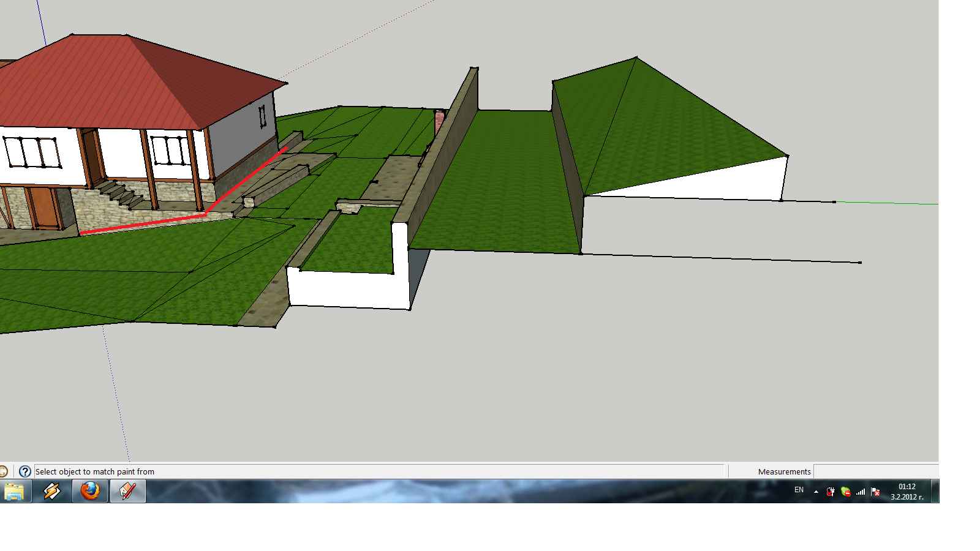Viewport: 980px width, 551px height.
Task: Click the Show desktop button at taskbar end
Action: (935, 492)
